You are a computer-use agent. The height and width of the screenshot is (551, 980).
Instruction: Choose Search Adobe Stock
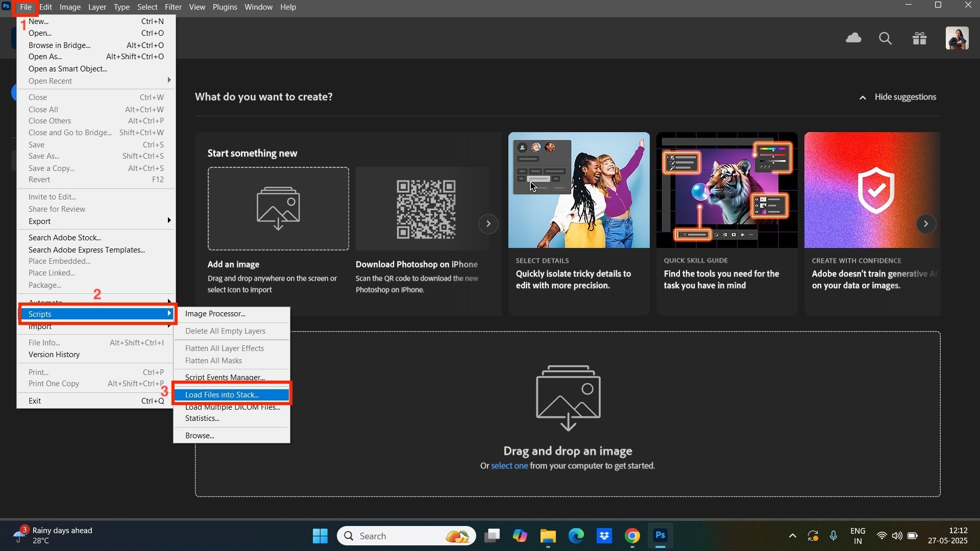tap(97, 238)
